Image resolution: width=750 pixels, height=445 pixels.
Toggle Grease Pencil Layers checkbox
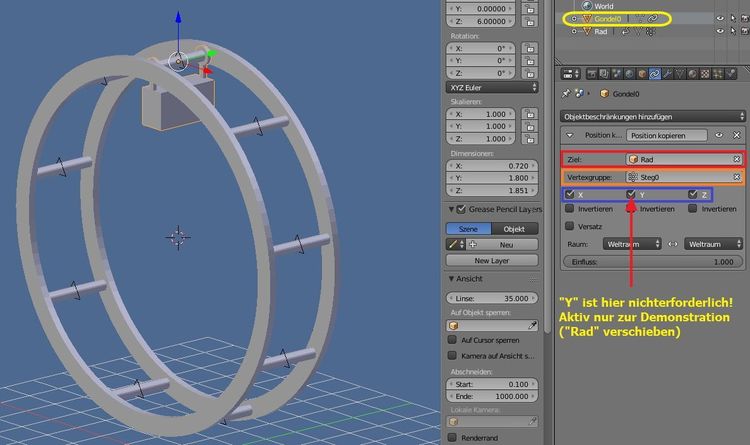[x=461, y=209]
